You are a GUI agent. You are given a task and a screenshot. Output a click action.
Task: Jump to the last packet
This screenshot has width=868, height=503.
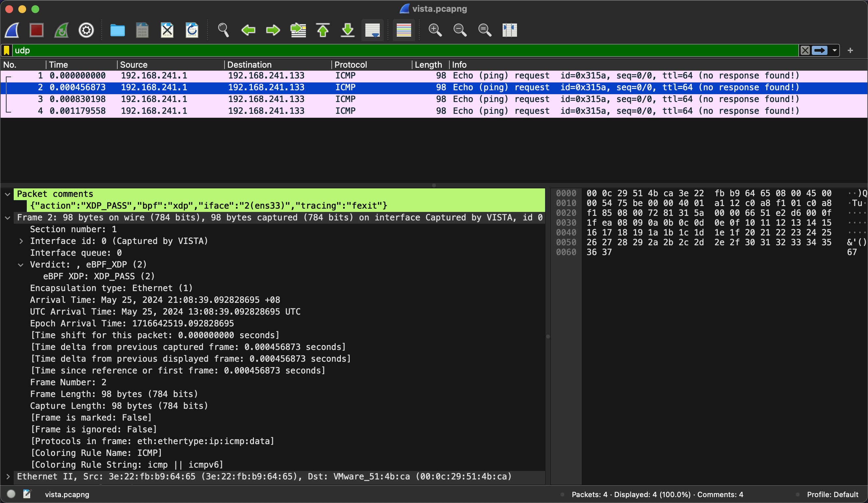point(347,30)
